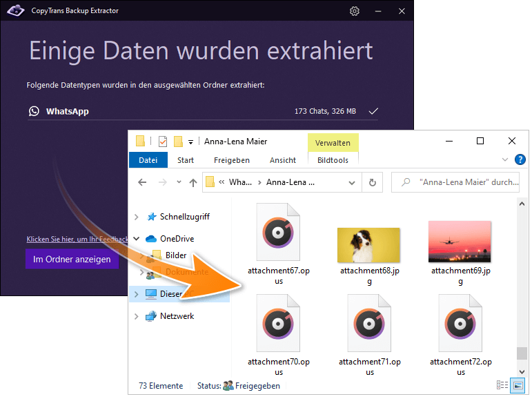Image resolution: width=532 pixels, height=399 pixels.
Task: Select the airplane sunset thumbnail attachment69.jpg
Action: [x=460, y=242]
